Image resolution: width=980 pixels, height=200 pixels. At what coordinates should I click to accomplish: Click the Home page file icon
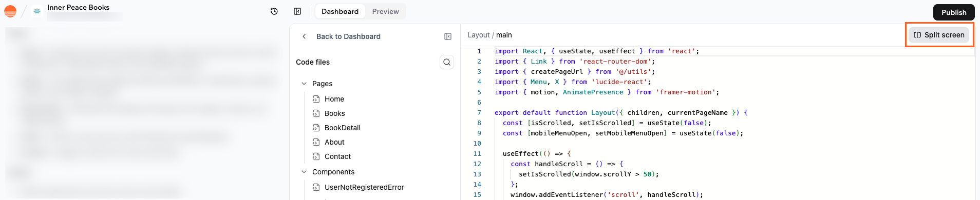(316, 99)
